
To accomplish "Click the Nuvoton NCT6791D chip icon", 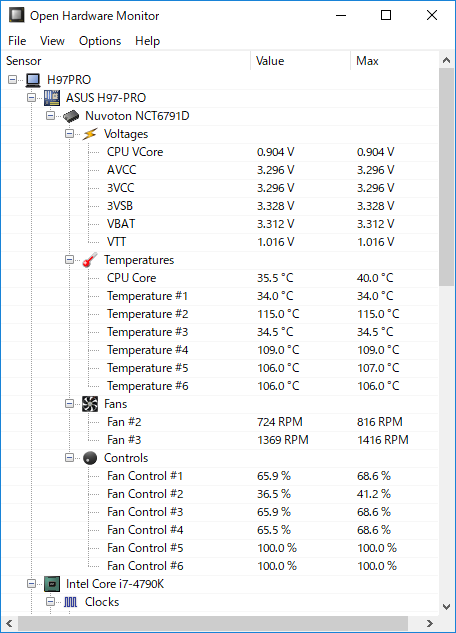I will 71,116.
